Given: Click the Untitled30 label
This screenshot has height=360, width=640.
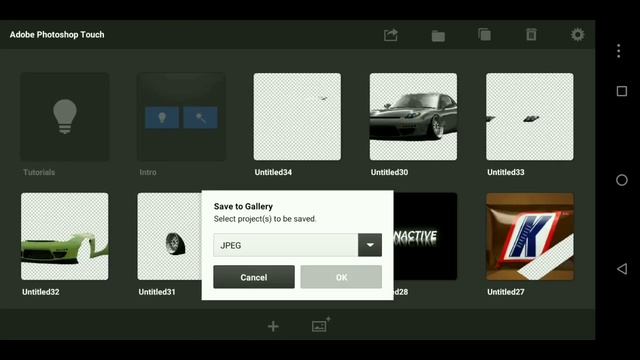Looking at the screenshot, I should coord(389,172).
